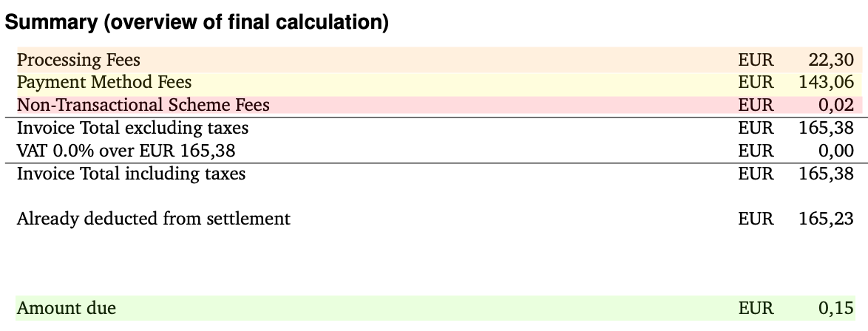
Task: Click the VAT 0.0% line text
Action: coord(126,151)
